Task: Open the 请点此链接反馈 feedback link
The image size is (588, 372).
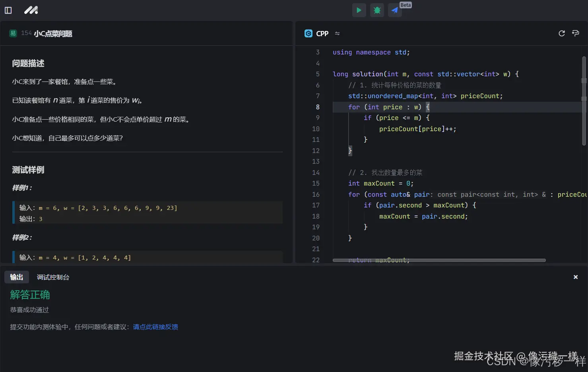Action: (x=155, y=327)
